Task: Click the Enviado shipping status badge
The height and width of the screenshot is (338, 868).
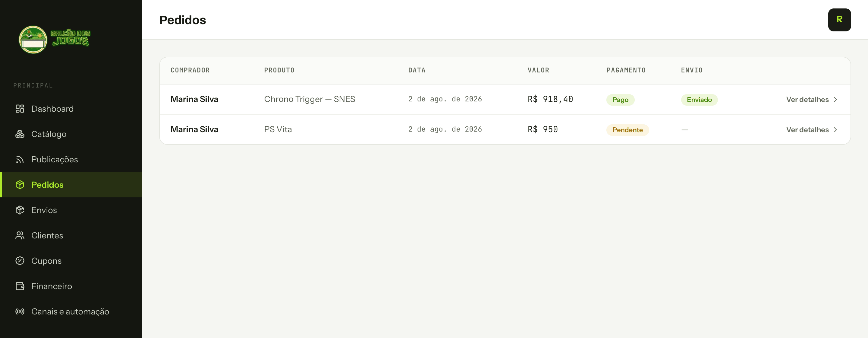Action: click(699, 100)
